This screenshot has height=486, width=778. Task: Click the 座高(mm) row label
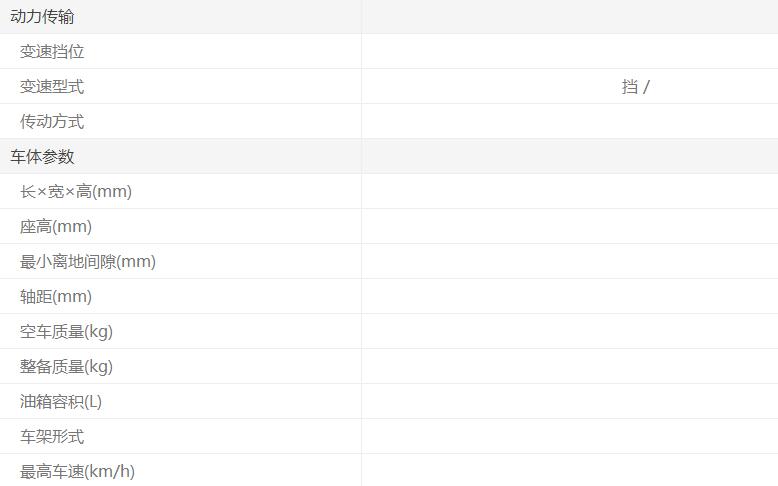pos(56,227)
